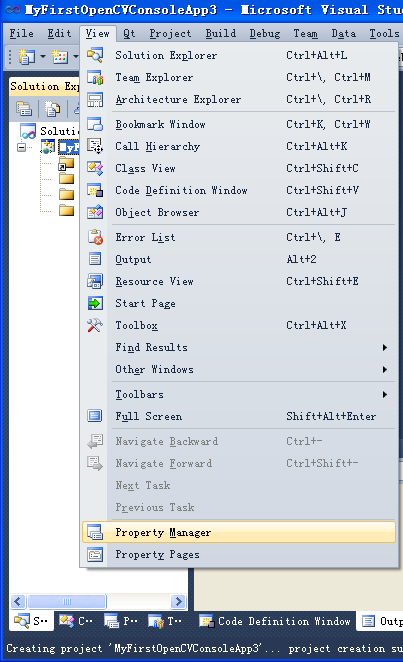Image resolution: width=403 pixels, height=662 pixels.
Task: Click the Error List icon
Action: (x=95, y=237)
